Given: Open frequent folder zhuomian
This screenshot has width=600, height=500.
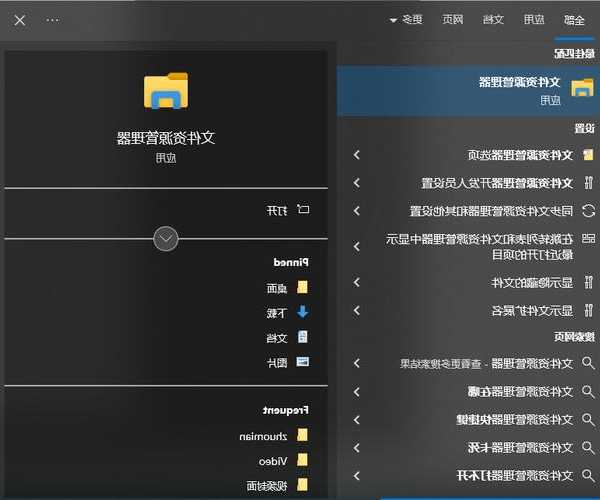Looking at the screenshot, I should pos(263,436).
